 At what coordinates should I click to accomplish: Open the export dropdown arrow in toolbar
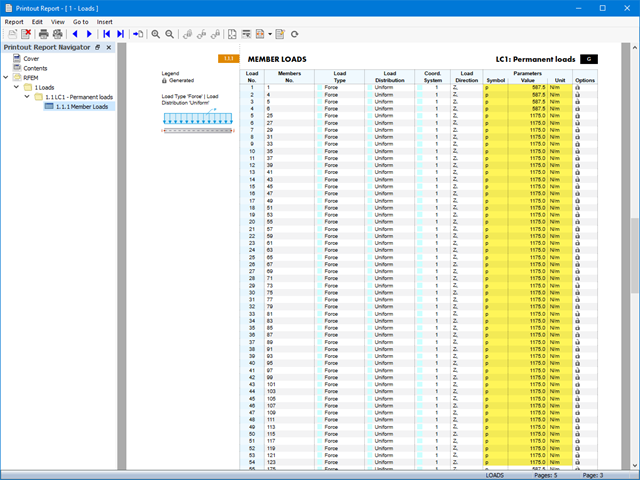point(270,34)
